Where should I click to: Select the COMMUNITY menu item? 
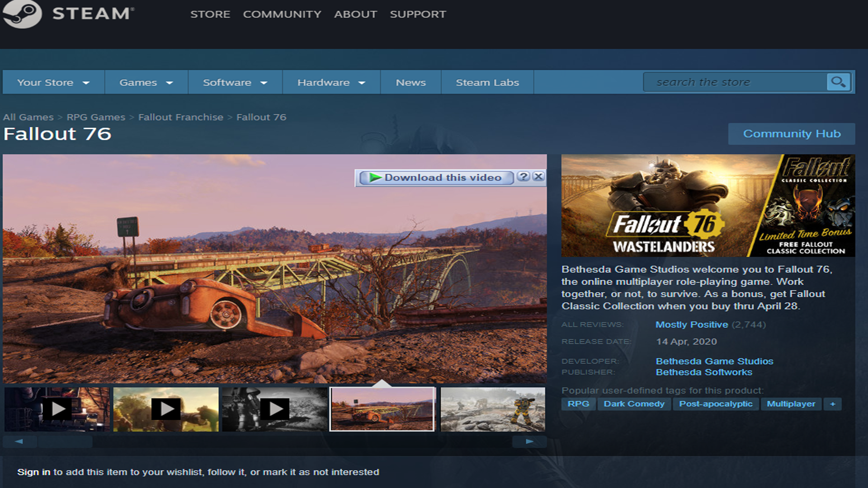tap(282, 14)
